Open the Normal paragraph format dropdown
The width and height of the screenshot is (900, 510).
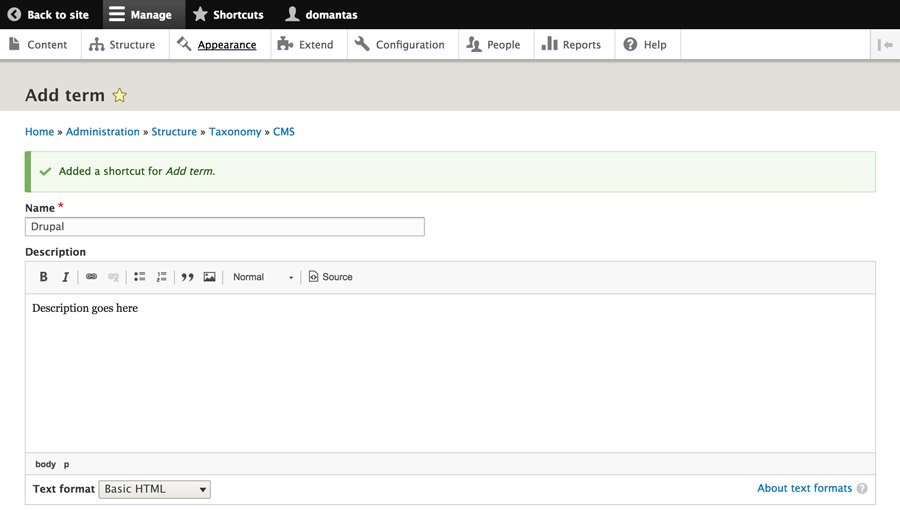pyautogui.click(x=263, y=277)
